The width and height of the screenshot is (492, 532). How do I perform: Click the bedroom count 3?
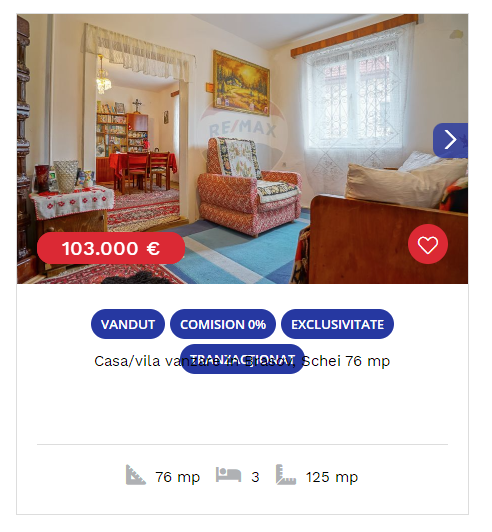255,477
